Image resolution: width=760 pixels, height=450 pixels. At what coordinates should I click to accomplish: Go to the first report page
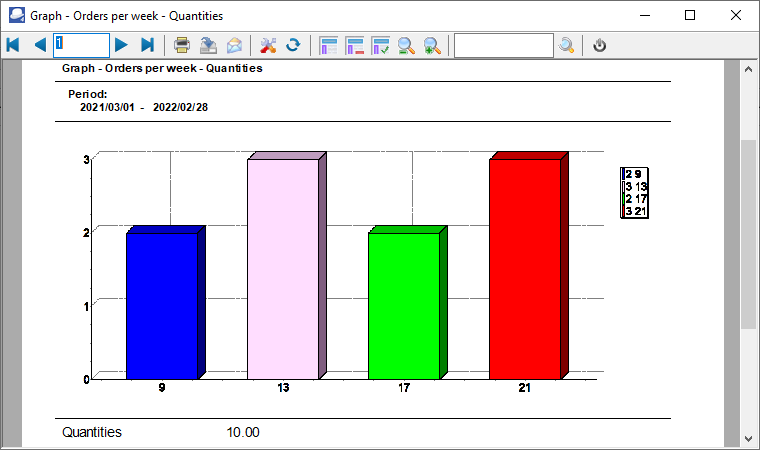(13, 45)
